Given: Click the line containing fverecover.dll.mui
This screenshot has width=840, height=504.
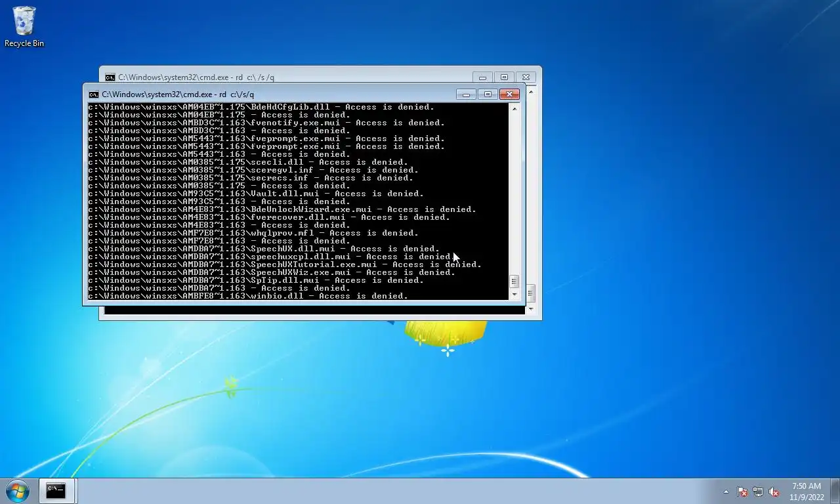Looking at the screenshot, I should (269, 217).
